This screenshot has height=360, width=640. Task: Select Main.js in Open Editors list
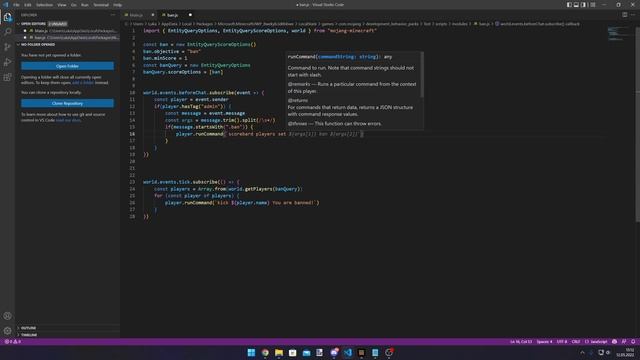coord(67,31)
